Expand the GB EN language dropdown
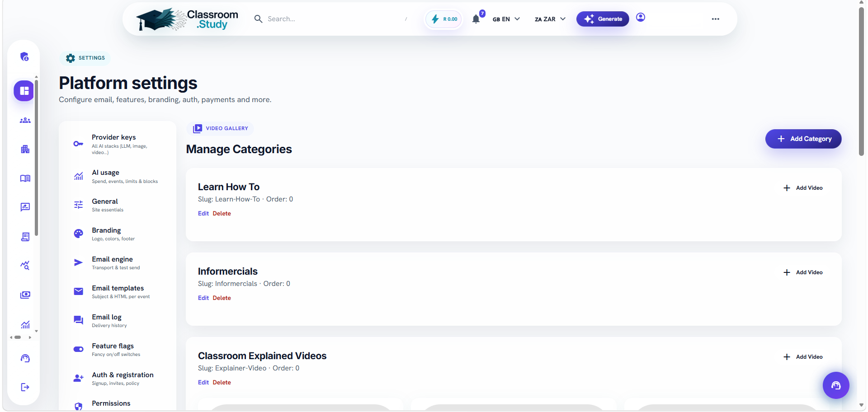The image size is (868, 412). pyautogui.click(x=506, y=19)
